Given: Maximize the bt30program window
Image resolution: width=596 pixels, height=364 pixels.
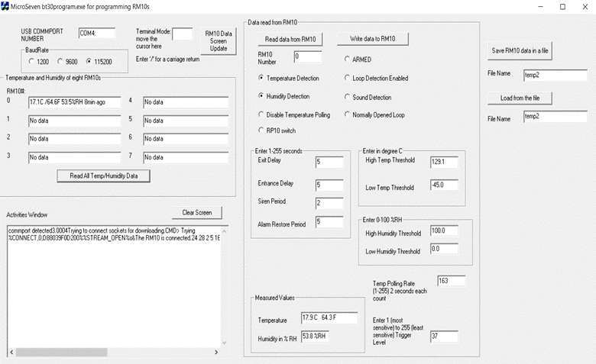Looking at the screenshot, I should 562,7.
